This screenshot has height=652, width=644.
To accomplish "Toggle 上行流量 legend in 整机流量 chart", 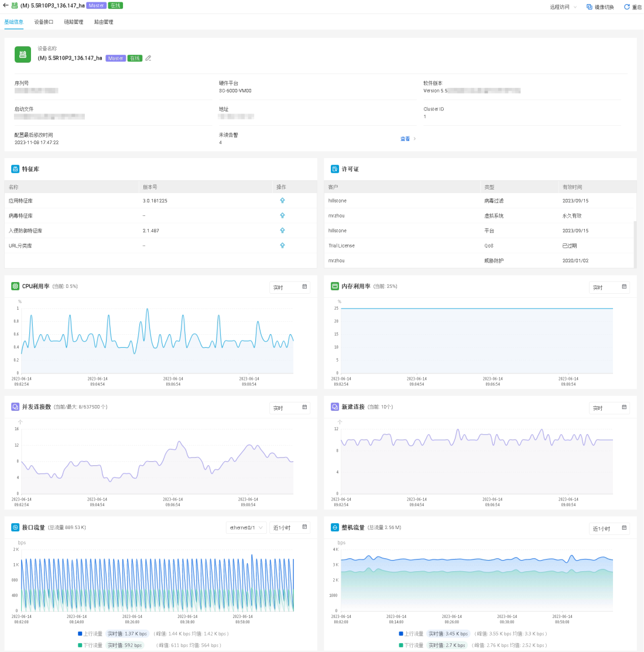I will (x=413, y=634).
